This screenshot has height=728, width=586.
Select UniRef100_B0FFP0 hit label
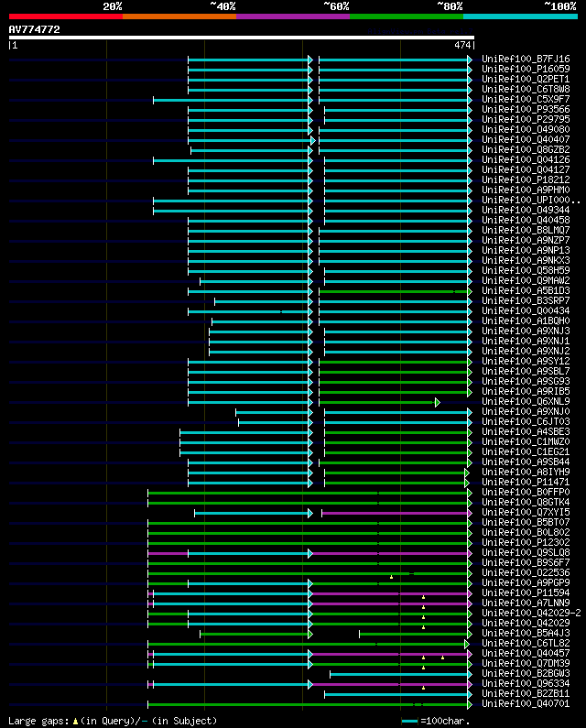[x=526, y=492]
